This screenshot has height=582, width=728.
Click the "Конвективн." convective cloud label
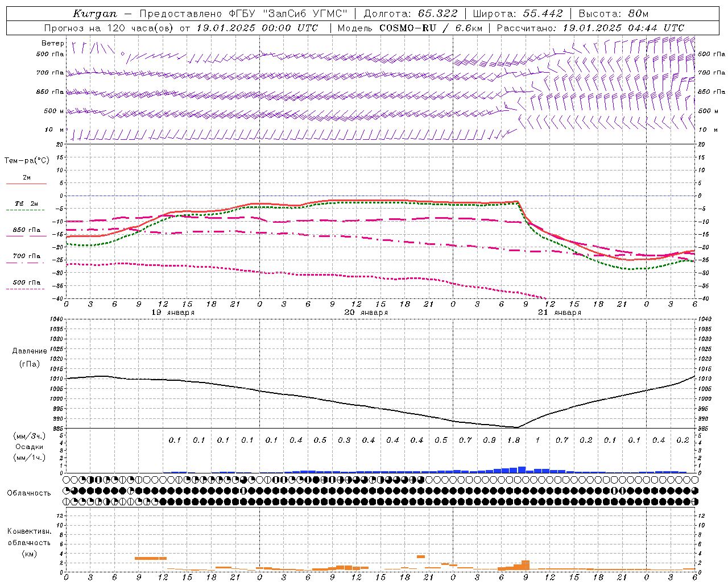coord(30,531)
